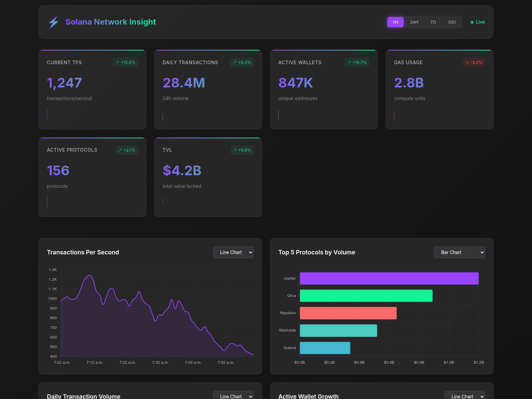Screen dimensions: 532x399
Task: Click the +5.8% trend badge on TVL
Action: [x=242, y=150]
